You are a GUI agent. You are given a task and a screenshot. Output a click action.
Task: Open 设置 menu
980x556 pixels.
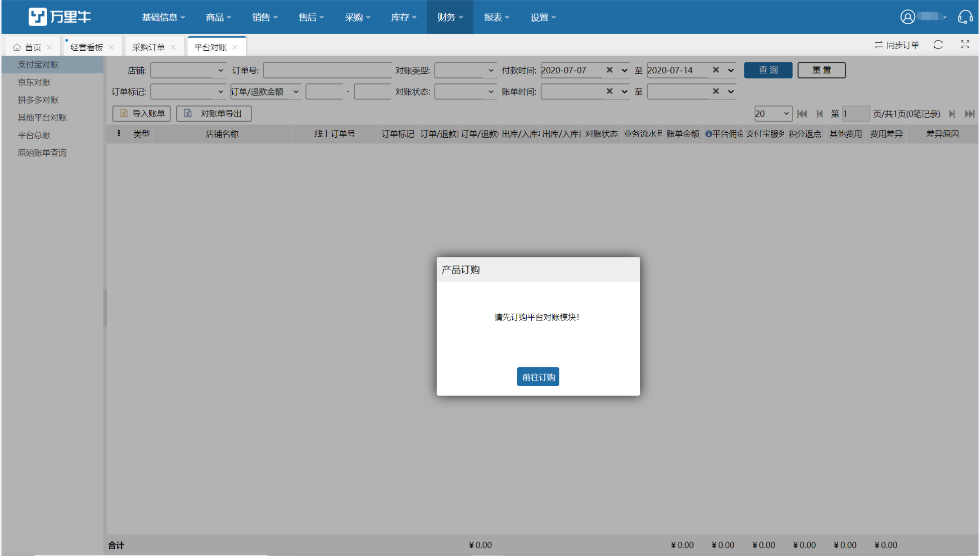click(543, 17)
